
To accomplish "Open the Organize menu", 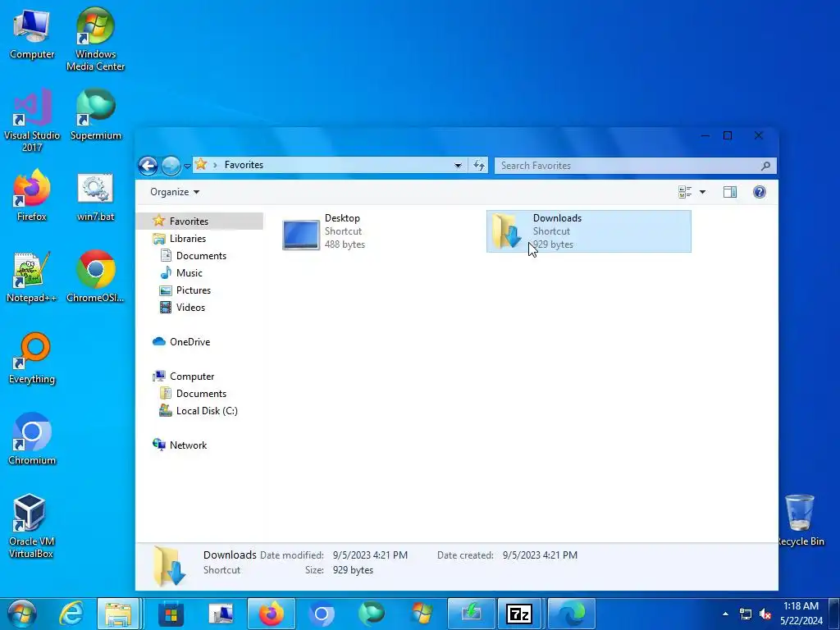I will [175, 192].
